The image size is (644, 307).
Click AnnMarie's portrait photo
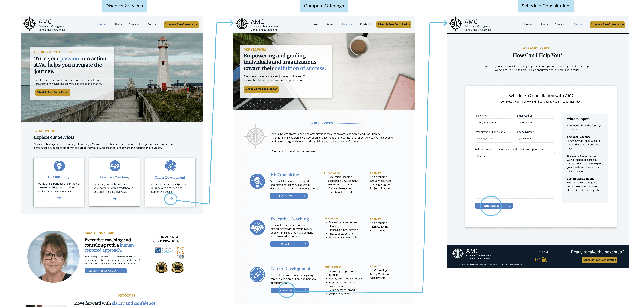(x=53, y=257)
